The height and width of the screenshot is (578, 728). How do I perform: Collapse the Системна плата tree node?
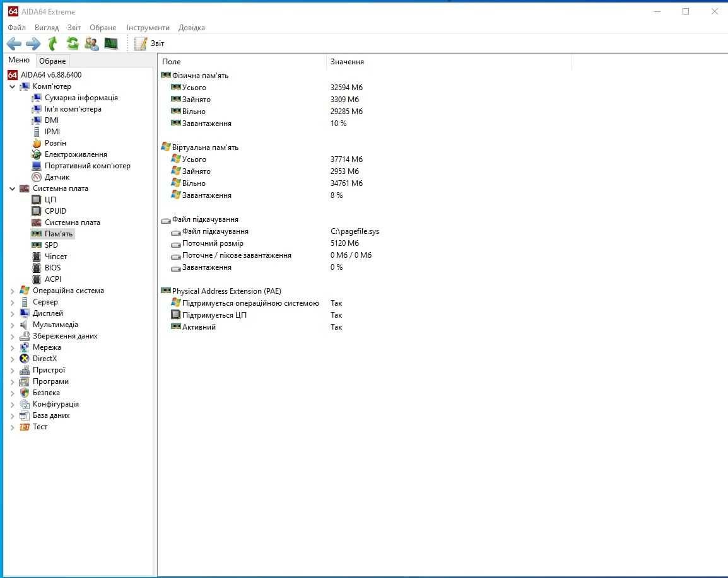[13, 189]
